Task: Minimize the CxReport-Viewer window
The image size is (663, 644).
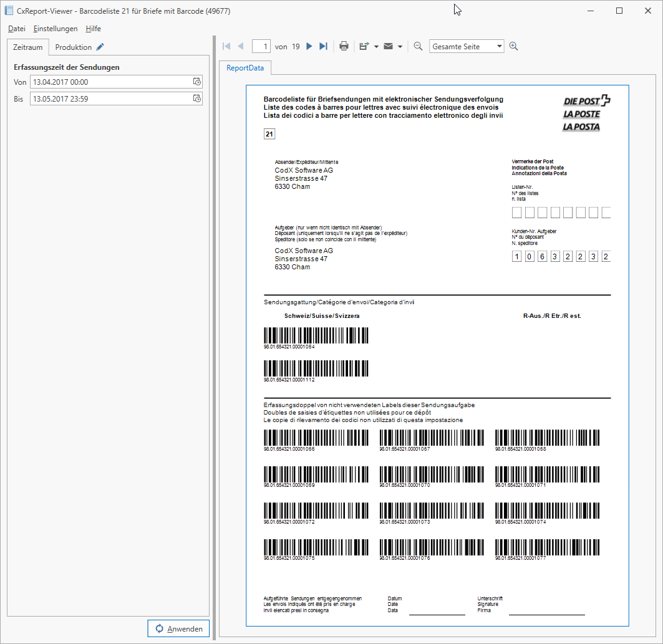Action: (591, 11)
